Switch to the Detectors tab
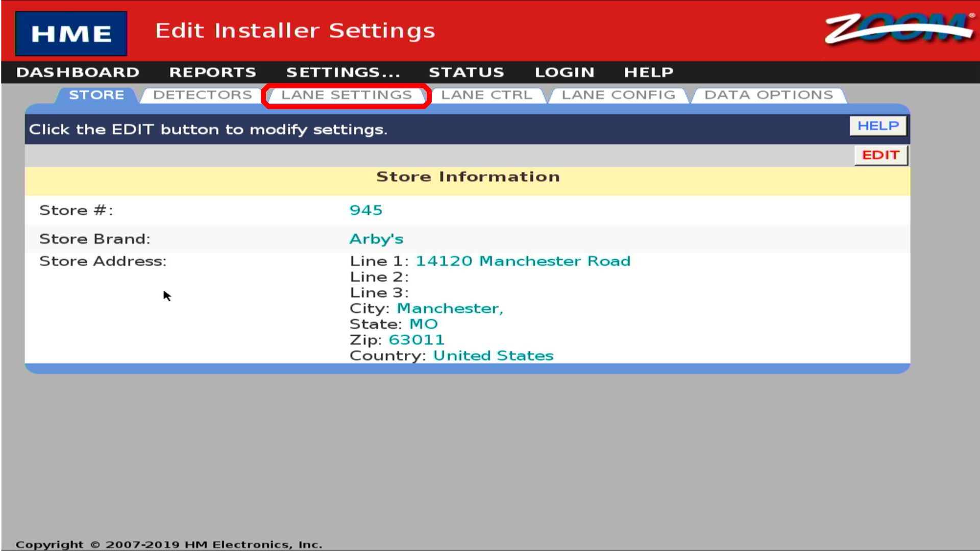The height and width of the screenshot is (551, 980). point(202,95)
